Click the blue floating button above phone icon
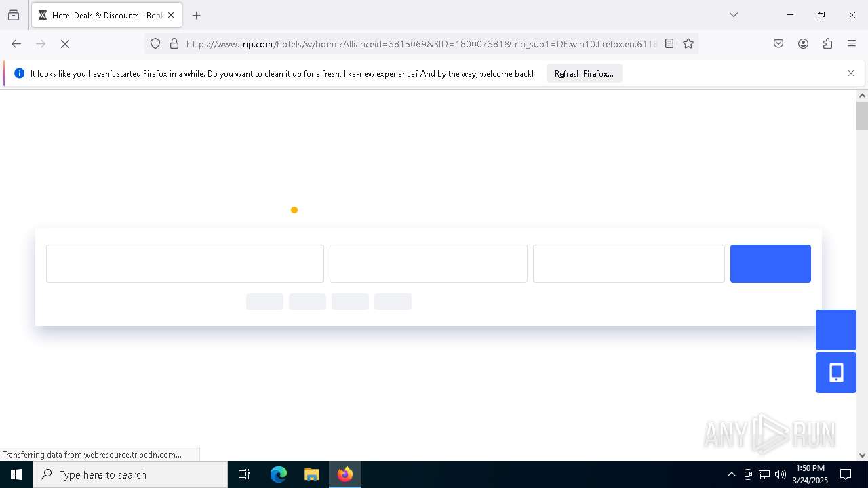The width and height of the screenshot is (868, 488). pyautogui.click(x=836, y=330)
